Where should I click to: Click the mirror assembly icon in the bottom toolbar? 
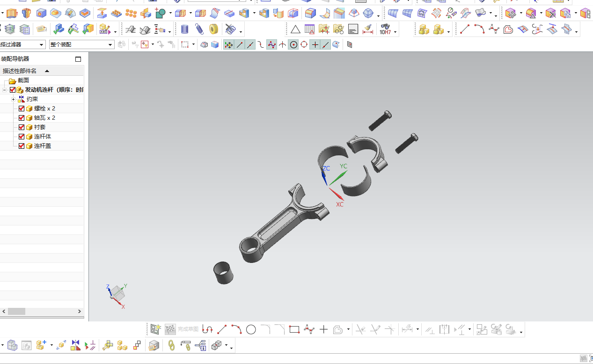[x=75, y=346]
